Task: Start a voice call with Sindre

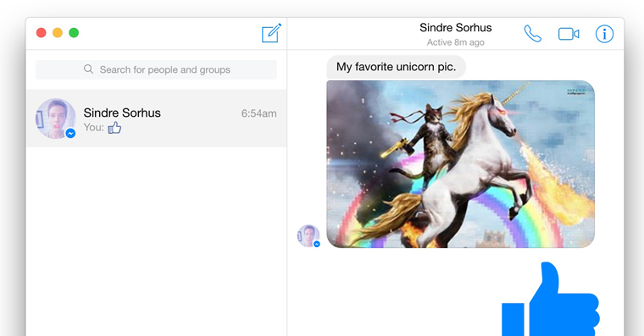Action: pyautogui.click(x=533, y=34)
